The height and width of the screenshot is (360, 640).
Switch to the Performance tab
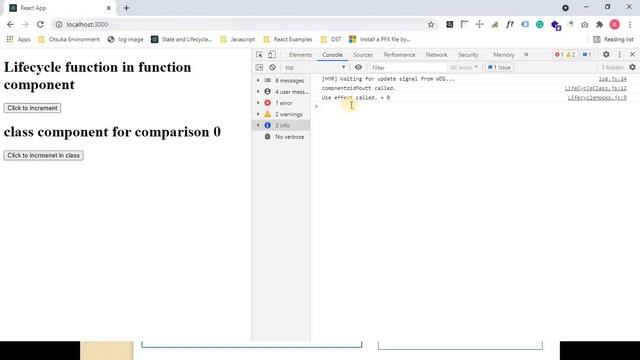(399, 55)
